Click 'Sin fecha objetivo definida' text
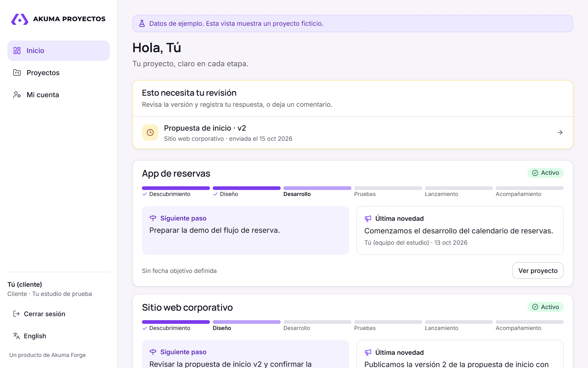The image size is (588, 368). pyautogui.click(x=179, y=271)
